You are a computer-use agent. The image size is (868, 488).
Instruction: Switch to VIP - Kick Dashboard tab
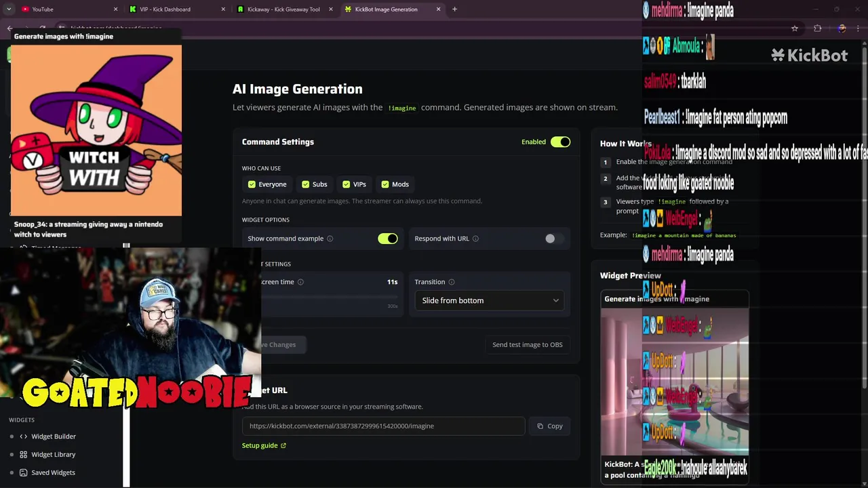176,9
